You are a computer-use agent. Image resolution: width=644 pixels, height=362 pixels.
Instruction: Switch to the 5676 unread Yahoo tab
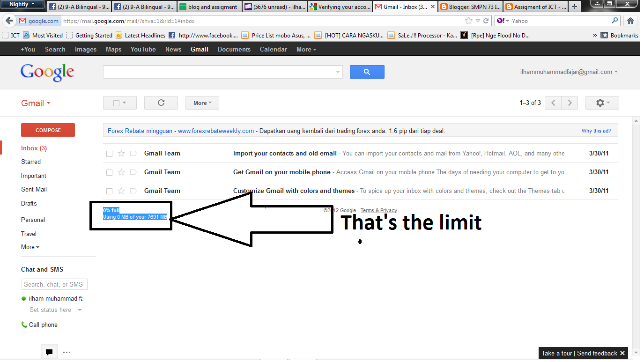coord(275,7)
